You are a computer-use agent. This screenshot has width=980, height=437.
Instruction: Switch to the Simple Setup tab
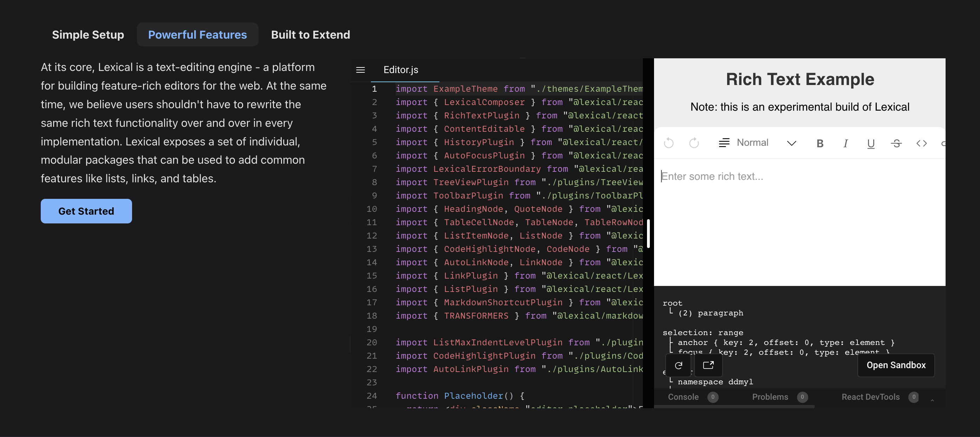tap(88, 34)
